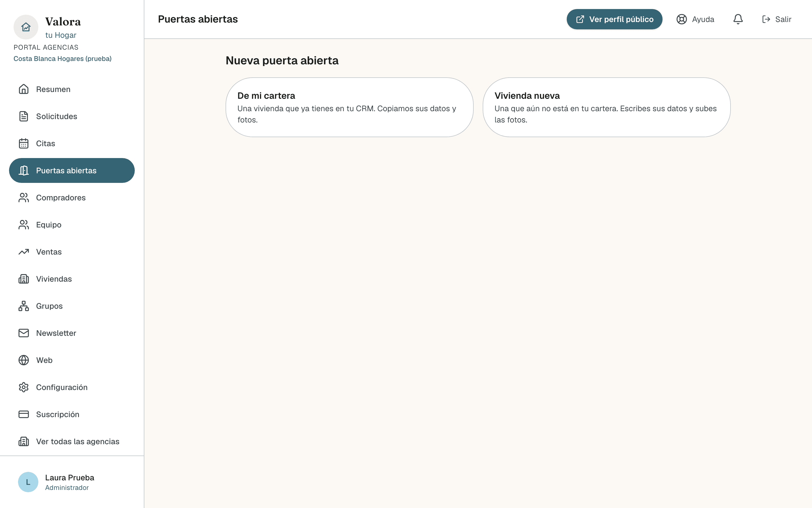Screen dimensions: 812x508
Task: Open the Compradores section
Action: coord(72,198)
